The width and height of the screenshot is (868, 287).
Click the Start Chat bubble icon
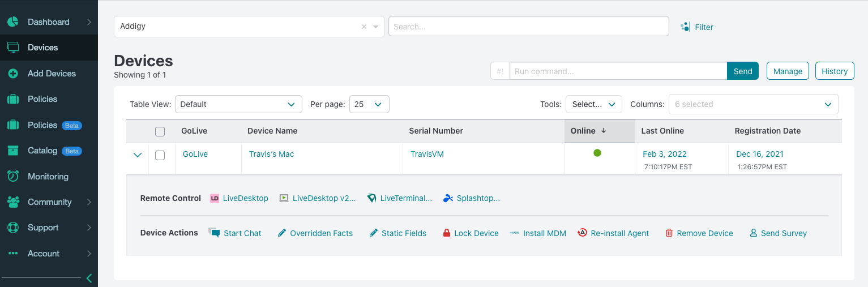tap(214, 233)
